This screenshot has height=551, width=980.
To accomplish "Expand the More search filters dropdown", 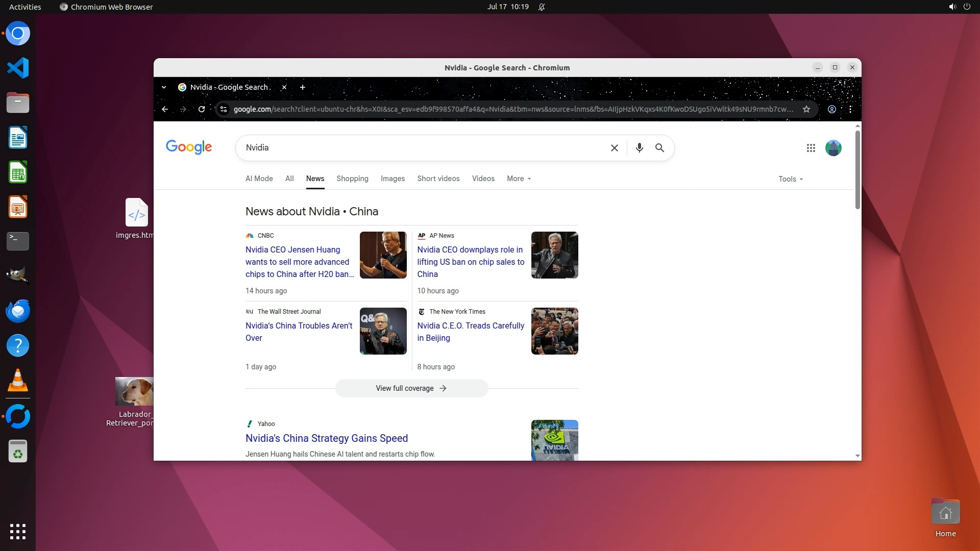I will pos(519,179).
